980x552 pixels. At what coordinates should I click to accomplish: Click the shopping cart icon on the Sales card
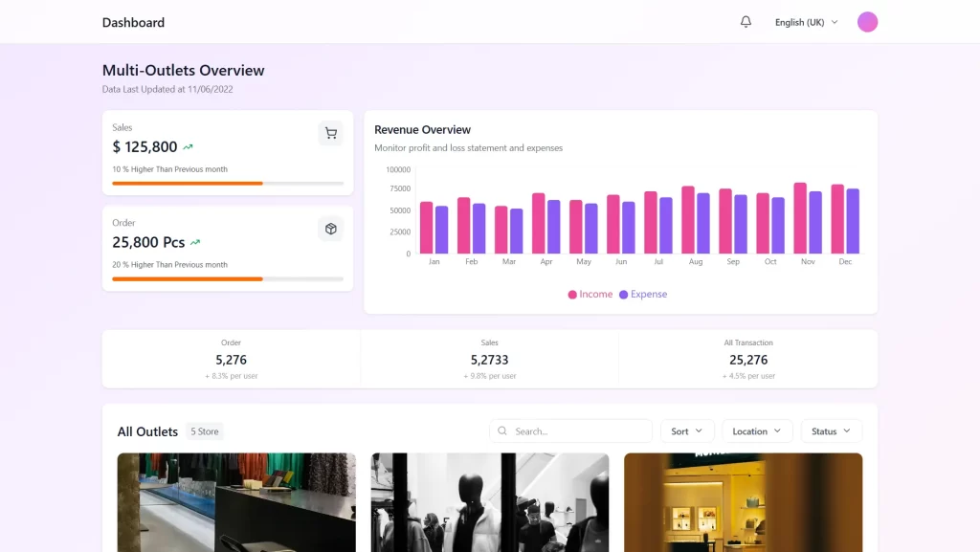330,134
